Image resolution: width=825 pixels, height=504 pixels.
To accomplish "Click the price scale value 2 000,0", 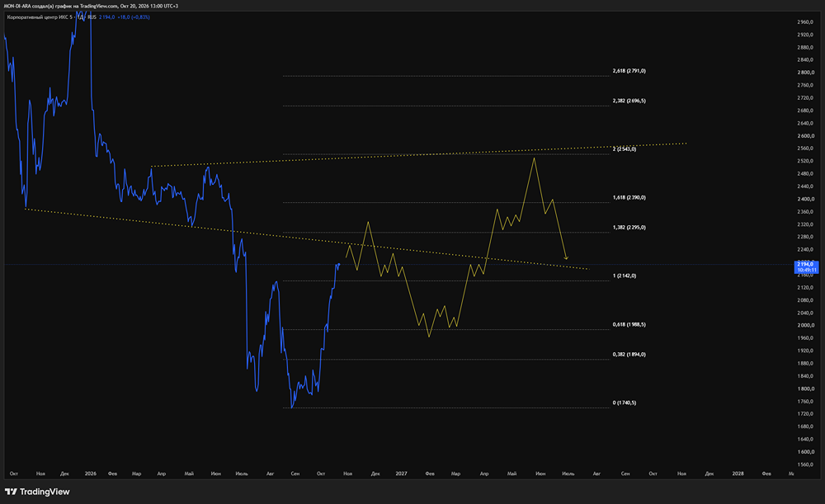I will [805, 326].
